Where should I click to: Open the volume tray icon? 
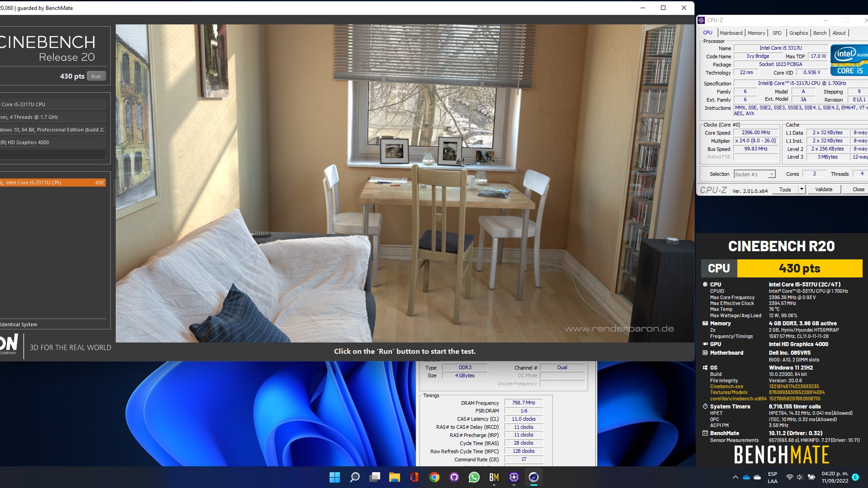[x=800, y=477]
